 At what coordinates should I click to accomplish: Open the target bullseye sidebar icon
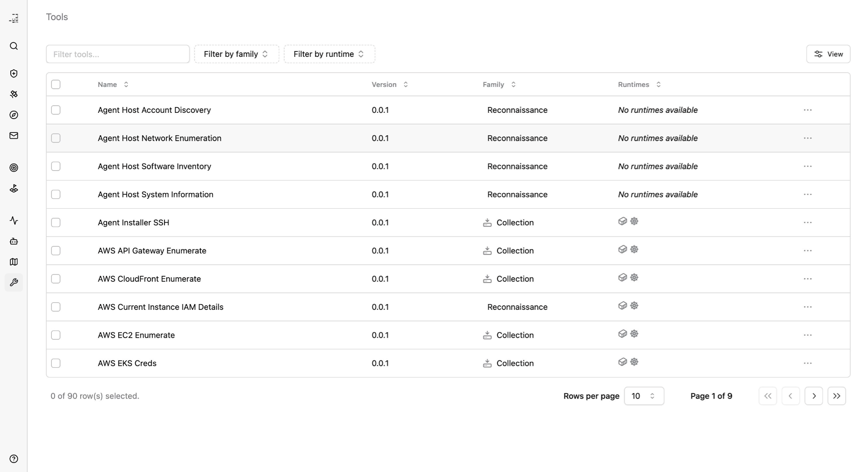(14, 168)
